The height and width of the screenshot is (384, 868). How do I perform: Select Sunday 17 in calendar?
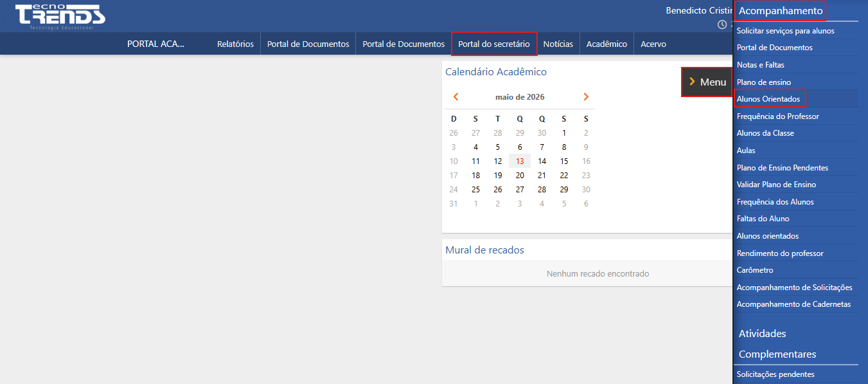click(454, 176)
